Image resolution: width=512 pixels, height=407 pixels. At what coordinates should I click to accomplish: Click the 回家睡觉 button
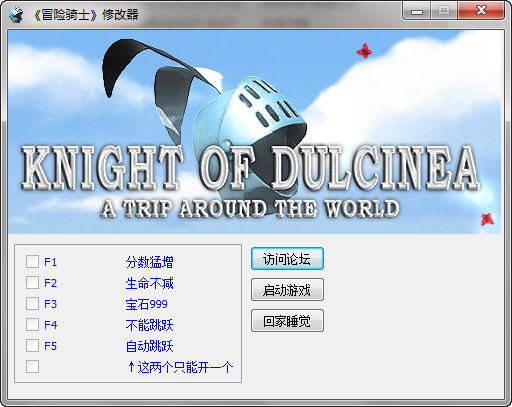click(287, 321)
